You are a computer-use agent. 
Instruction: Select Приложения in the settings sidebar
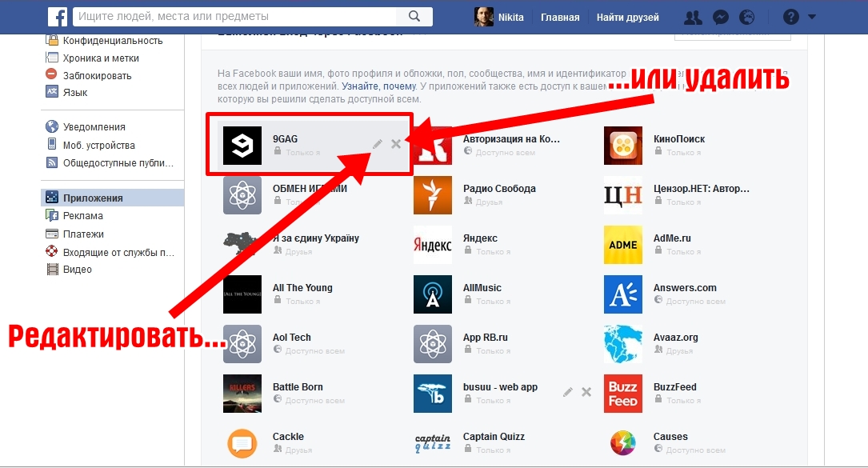[x=93, y=198]
